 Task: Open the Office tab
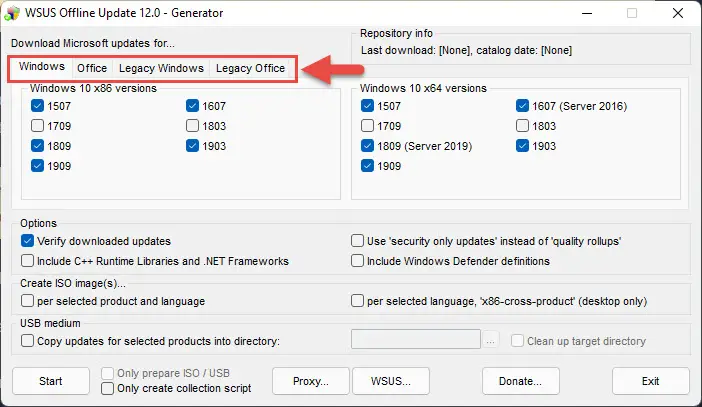(x=92, y=68)
